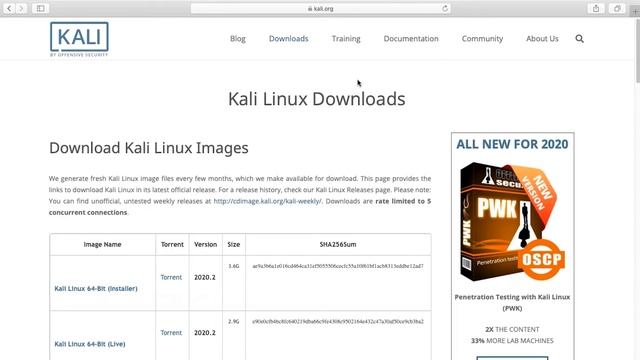Click the Version column header

pyautogui.click(x=205, y=244)
